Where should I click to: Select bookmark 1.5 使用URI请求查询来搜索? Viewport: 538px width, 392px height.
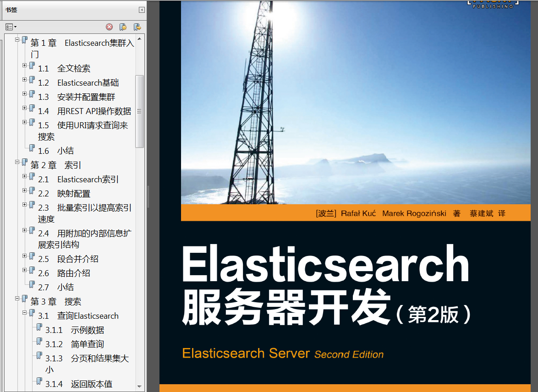pyautogui.click(x=83, y=131)
